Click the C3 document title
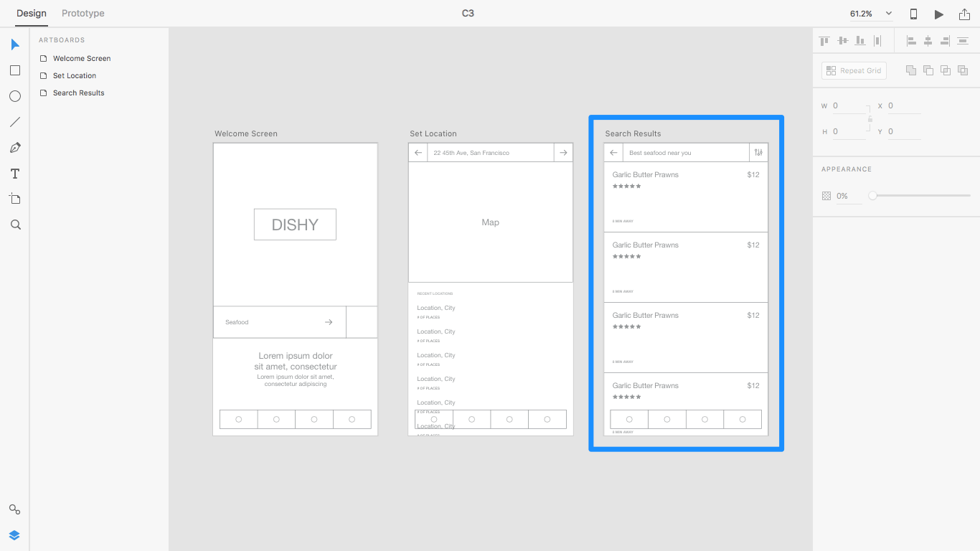The height and width of the screenshot is (551, 980). point(468,14)
